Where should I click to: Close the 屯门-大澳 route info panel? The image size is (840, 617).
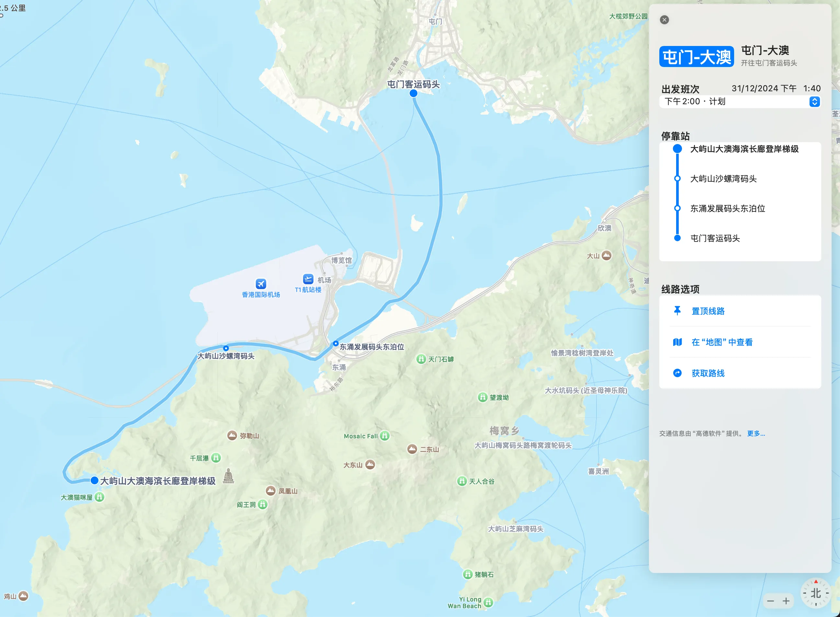[664, 20]
